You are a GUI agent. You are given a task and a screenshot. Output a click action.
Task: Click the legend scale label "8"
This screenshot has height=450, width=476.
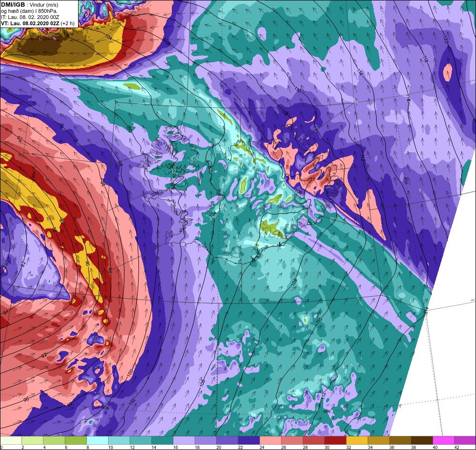(x=88, y=447)
